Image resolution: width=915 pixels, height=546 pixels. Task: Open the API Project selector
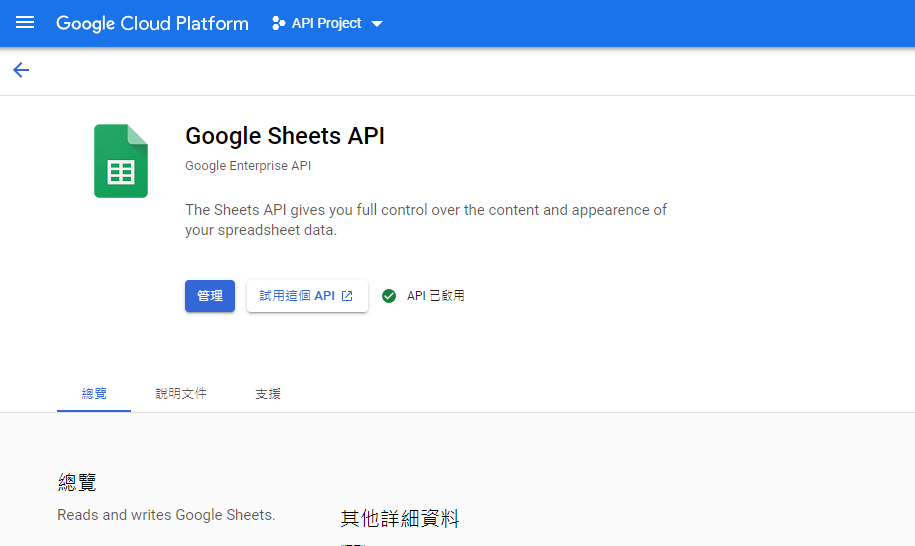[326, 23]
